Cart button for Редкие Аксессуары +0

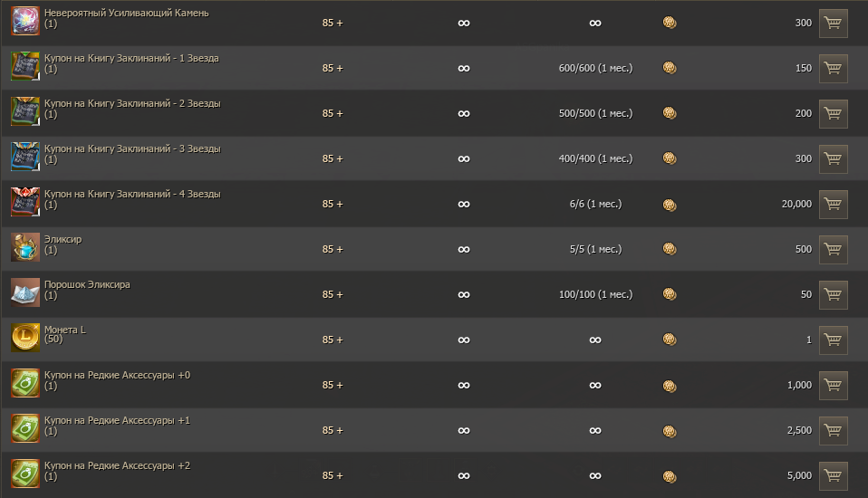(833, 386)
